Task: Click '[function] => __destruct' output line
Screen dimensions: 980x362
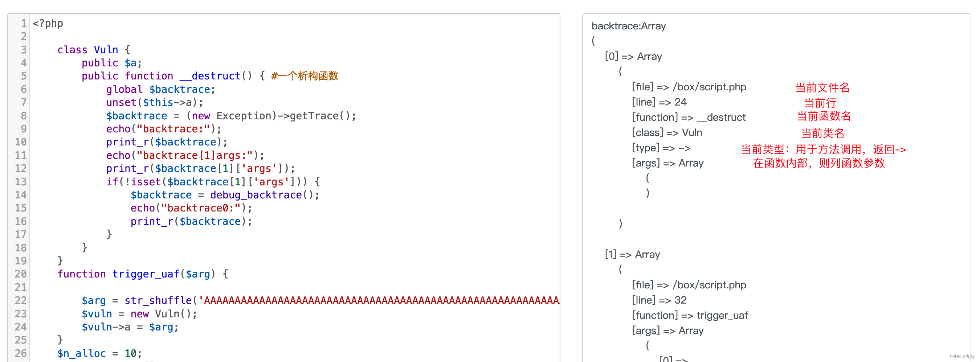Action: [x=689, y=118]
